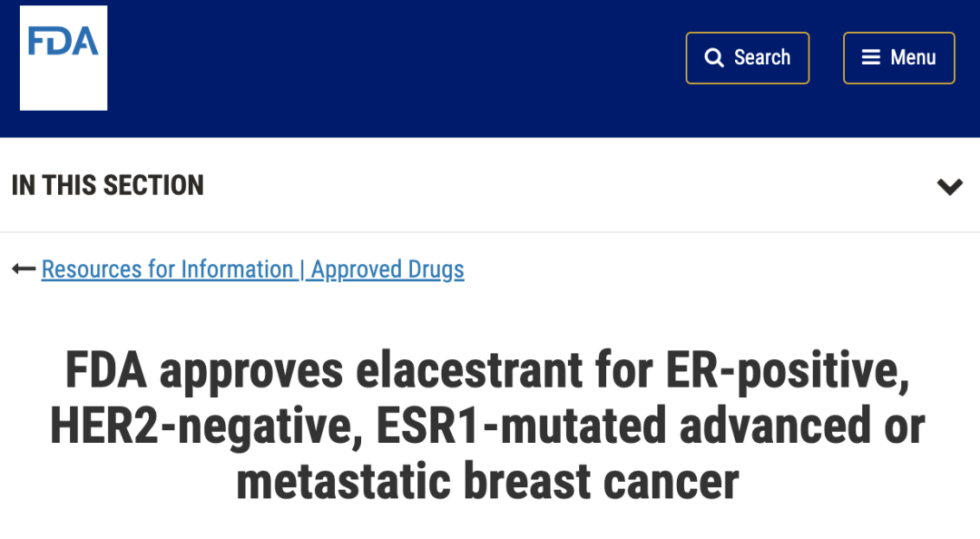Click the left-pointing back arrow icon
The height and width of the screenshot is (539, 980).
24,269
